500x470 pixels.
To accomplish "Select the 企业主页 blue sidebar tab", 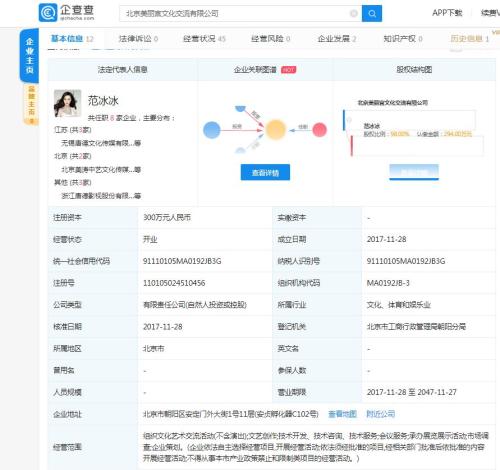I will coord(30,56).
